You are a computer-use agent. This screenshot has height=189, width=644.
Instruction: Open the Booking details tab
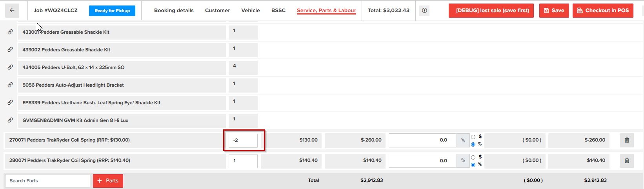pyautogui.click(x=174, y=11)
